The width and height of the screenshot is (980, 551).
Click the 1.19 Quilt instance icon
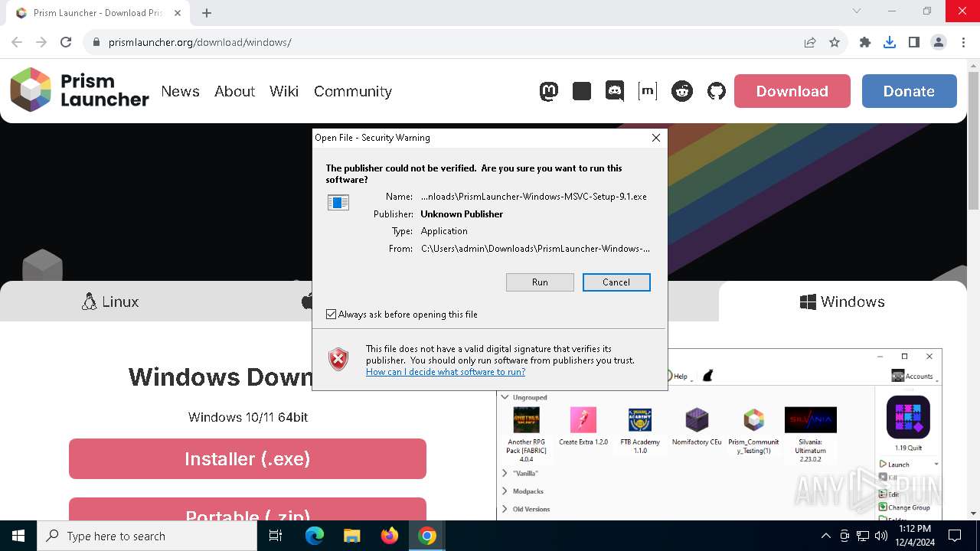coord(908,417)
